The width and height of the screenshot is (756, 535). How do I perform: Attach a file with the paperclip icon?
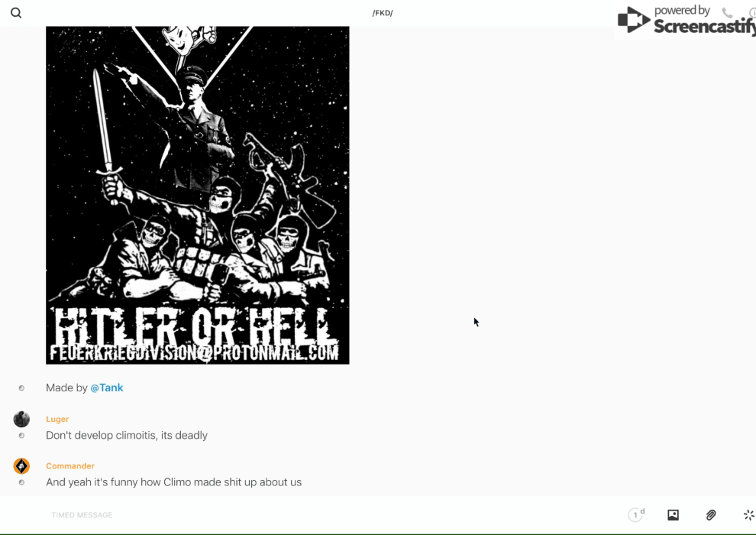711,514
